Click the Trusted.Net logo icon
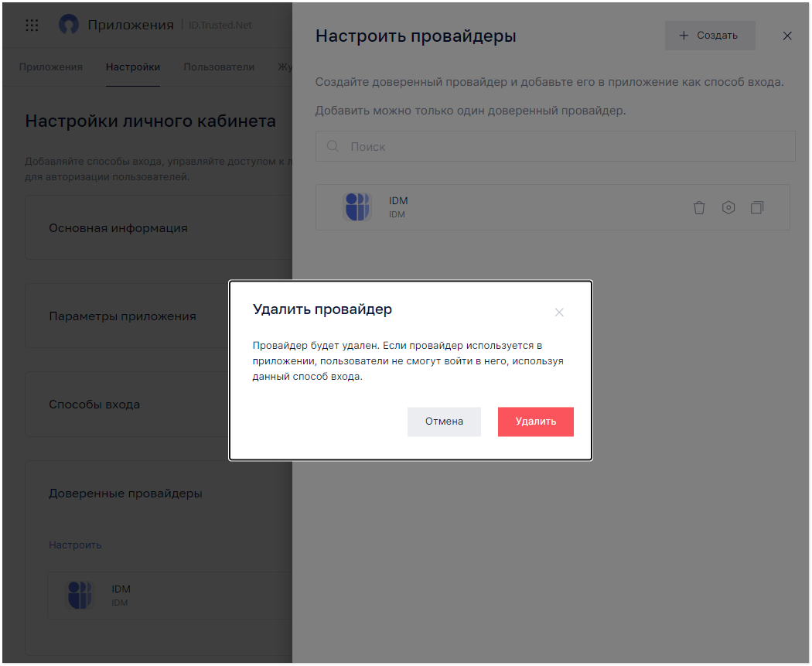 68,24
